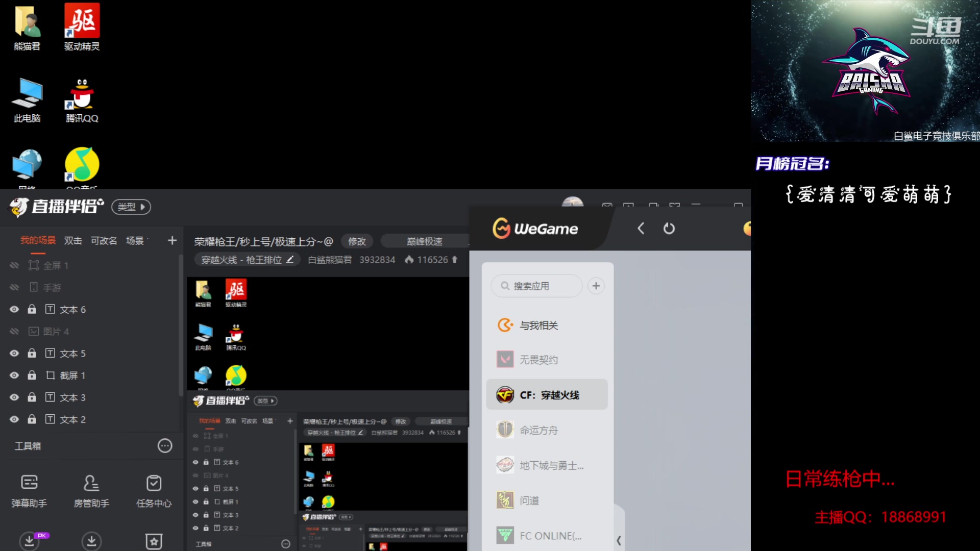Hide the 文本 6 source
This screenshot has width=980, height=551.
[x=14, y=309]
